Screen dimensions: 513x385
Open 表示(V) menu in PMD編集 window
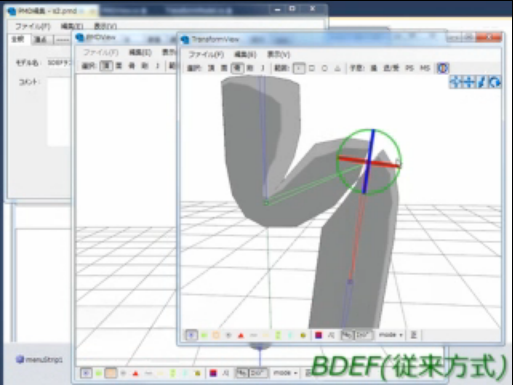tap(105, 26)
